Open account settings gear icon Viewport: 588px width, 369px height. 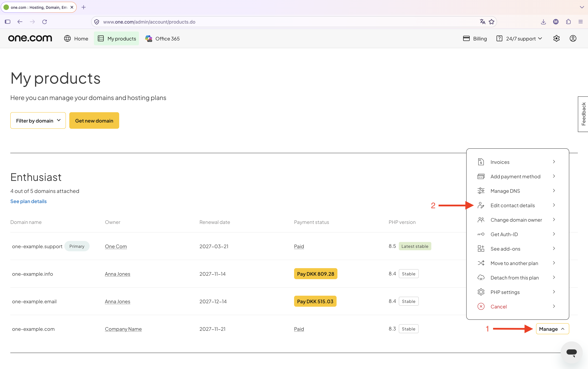click(x=556, y=39)
